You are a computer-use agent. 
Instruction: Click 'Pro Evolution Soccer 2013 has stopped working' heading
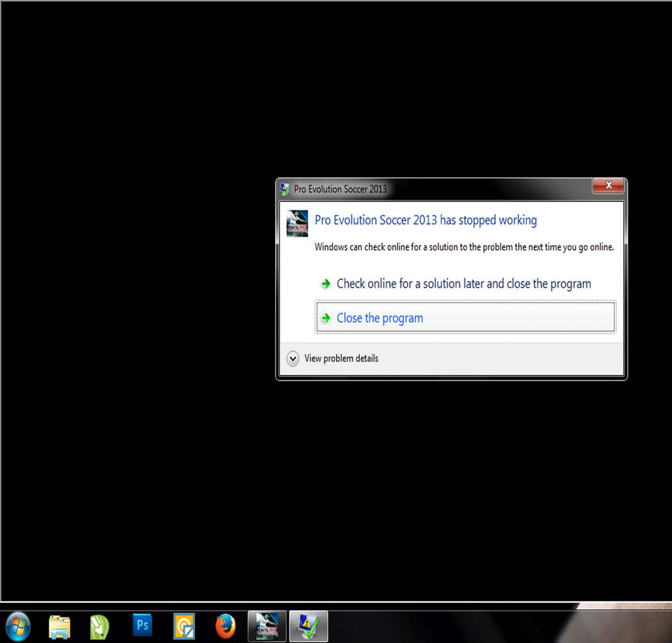click(x=426, y=220)
